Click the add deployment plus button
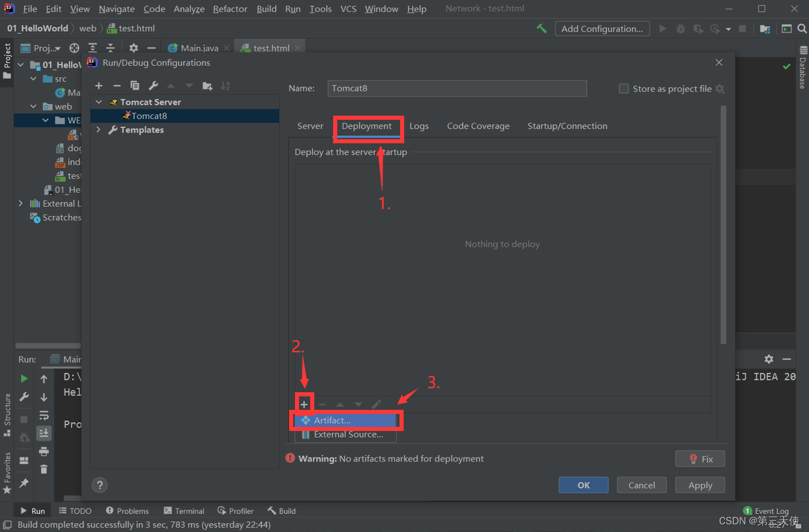This screenshot has height=532, width=809. coord(304,404)
